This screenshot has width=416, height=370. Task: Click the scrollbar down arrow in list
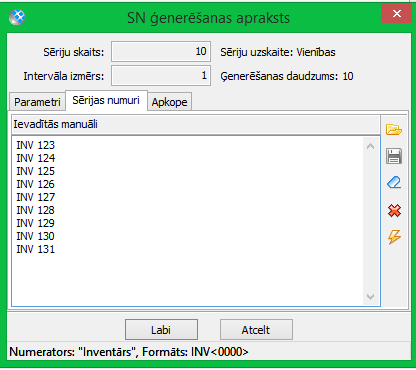pyautogui.click(x=370, y=296)
